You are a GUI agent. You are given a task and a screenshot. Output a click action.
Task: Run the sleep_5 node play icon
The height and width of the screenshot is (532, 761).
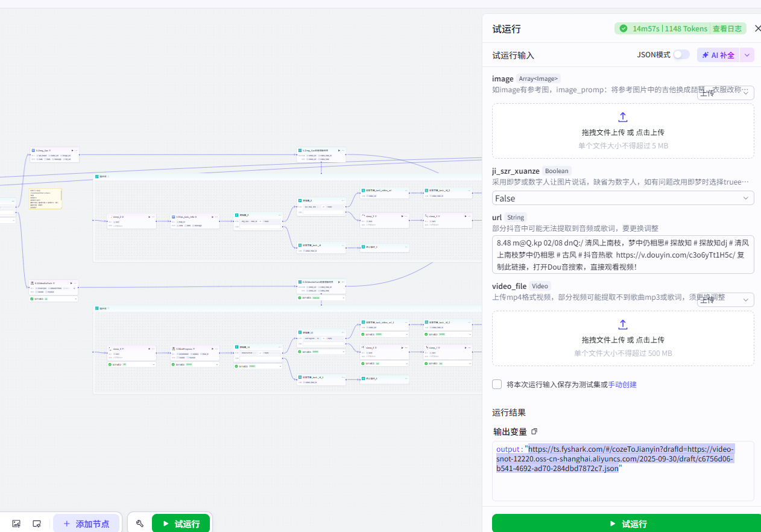tap(149, 349)
